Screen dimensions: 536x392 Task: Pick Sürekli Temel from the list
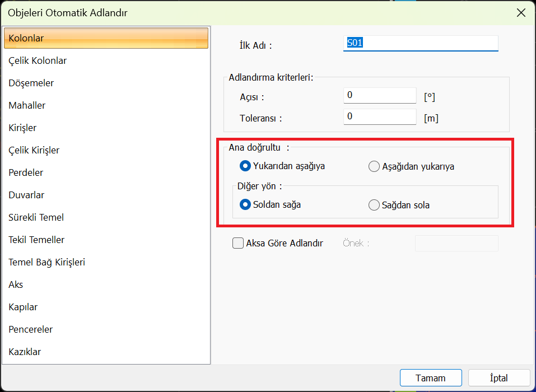coord(36,217)
